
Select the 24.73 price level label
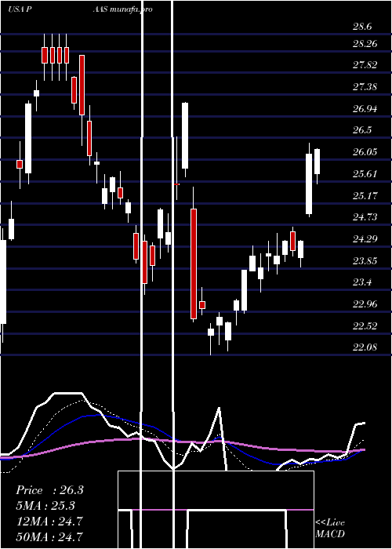pos(365,217)
